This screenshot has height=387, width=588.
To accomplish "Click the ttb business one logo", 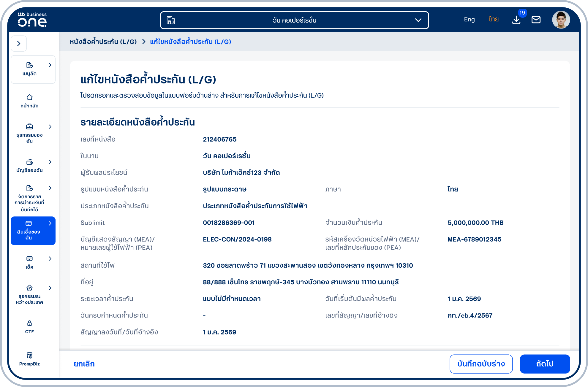I will pyautogui.click(x=32, y=20).
